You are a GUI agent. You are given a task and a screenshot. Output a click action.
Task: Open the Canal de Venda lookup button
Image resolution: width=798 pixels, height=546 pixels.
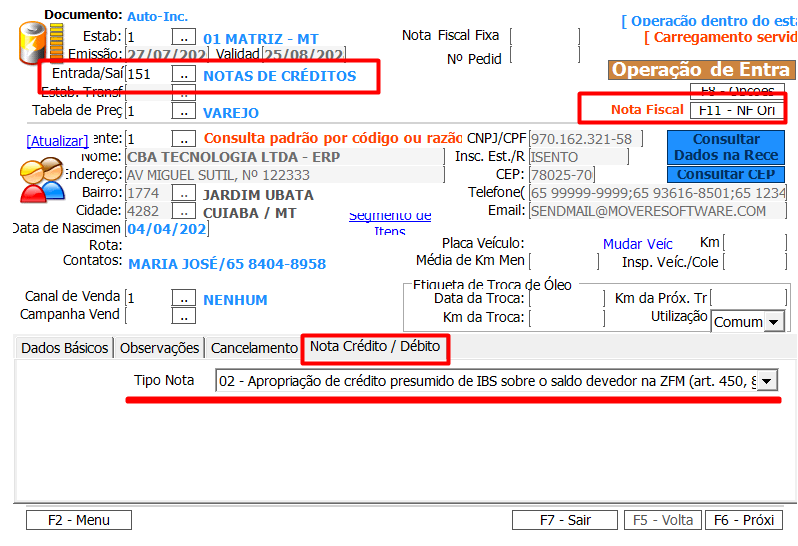[x=184, y=298]
